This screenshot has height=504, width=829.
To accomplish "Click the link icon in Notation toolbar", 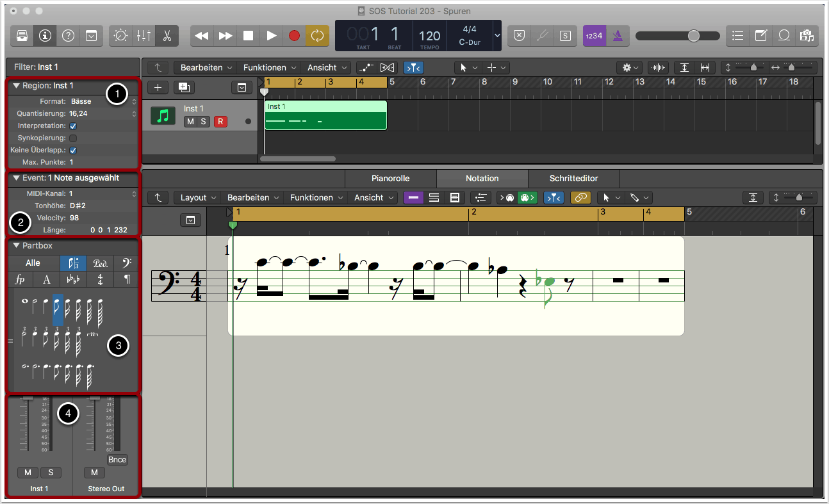I will click(x=580, y=198).
